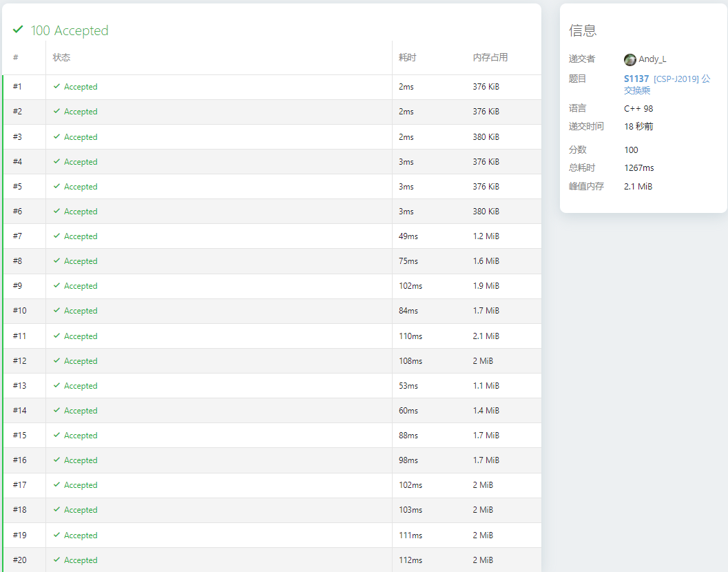The image size is (728, 572).
Task: Click the Accepted status of test #7
Action: pyautogui.click(x=81, y=236)
